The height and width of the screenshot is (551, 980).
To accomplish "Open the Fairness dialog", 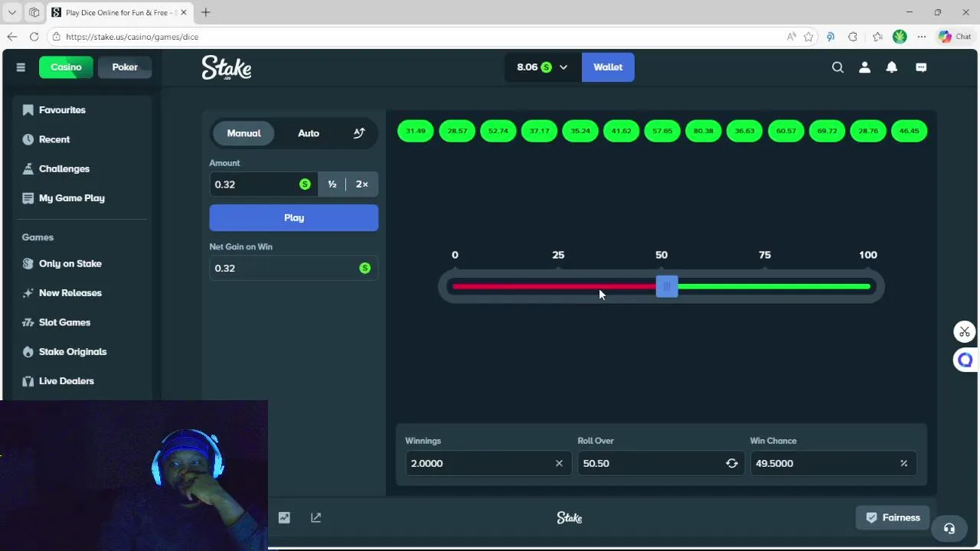I will pos(893,518).
